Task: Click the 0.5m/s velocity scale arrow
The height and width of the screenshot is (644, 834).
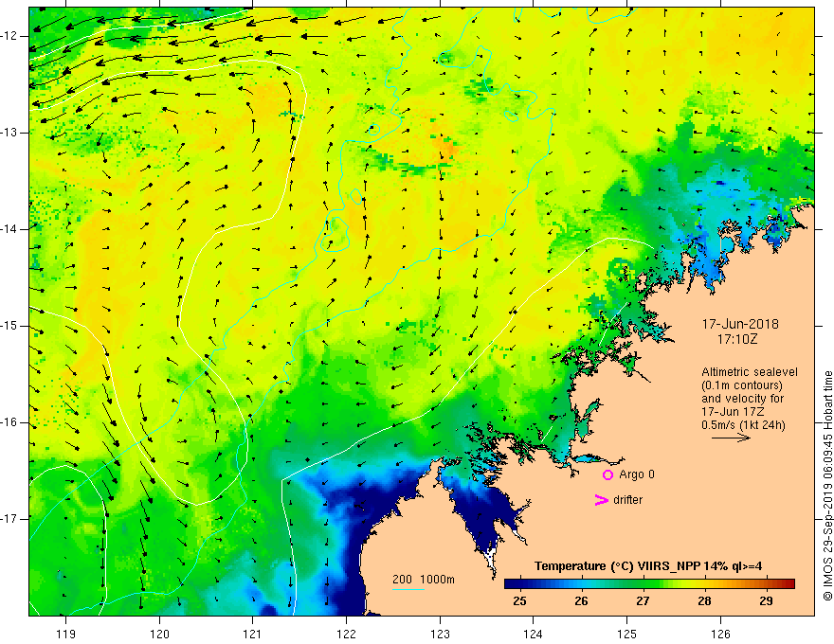Action: [x=731, y=438]
